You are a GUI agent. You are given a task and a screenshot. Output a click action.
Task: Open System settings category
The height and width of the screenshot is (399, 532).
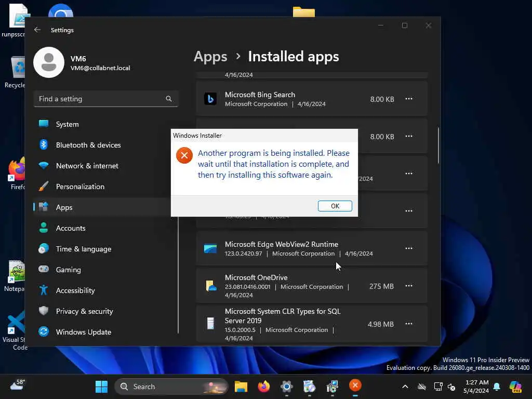point(106,124)
